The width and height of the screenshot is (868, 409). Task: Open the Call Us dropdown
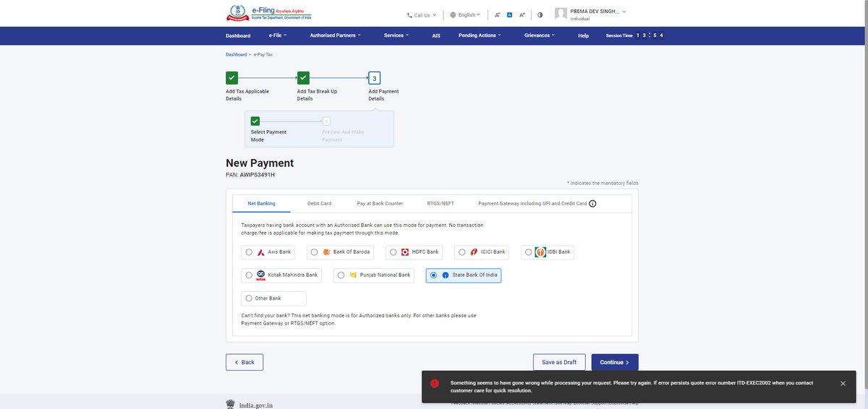422,14
